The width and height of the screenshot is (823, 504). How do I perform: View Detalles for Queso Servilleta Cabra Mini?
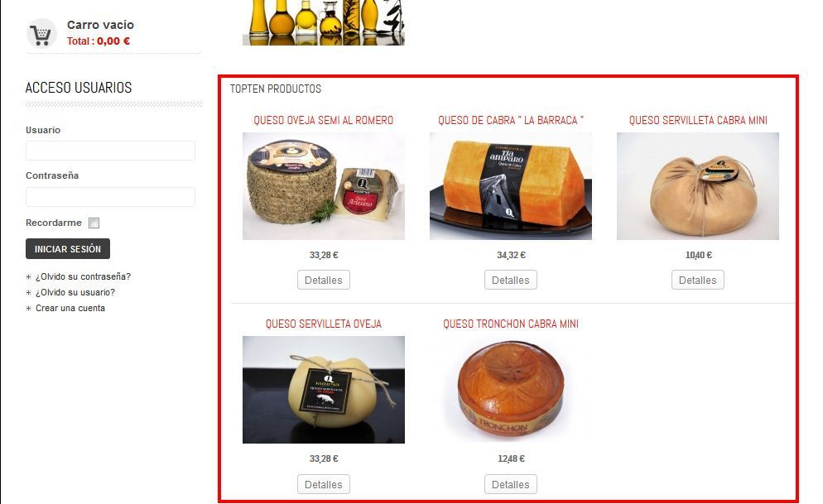[x=697, y=280]
